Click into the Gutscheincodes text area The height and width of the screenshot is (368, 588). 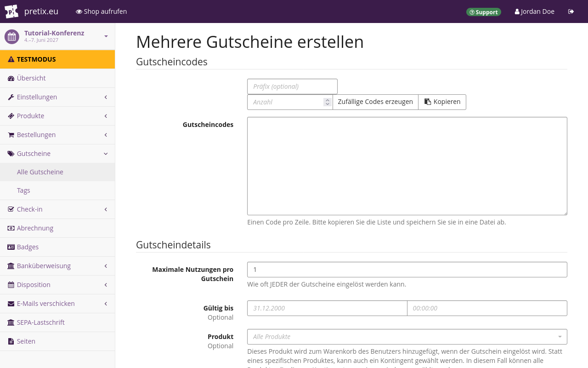[407, 166]
